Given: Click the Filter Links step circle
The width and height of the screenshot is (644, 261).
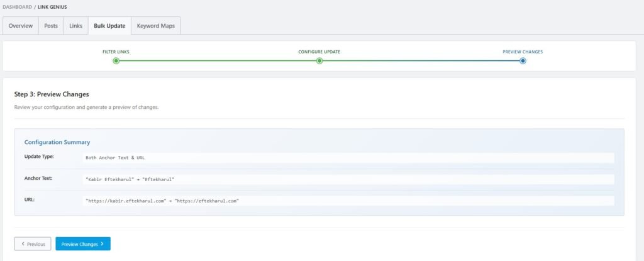Looking at the screenshot, I should 116,61.
